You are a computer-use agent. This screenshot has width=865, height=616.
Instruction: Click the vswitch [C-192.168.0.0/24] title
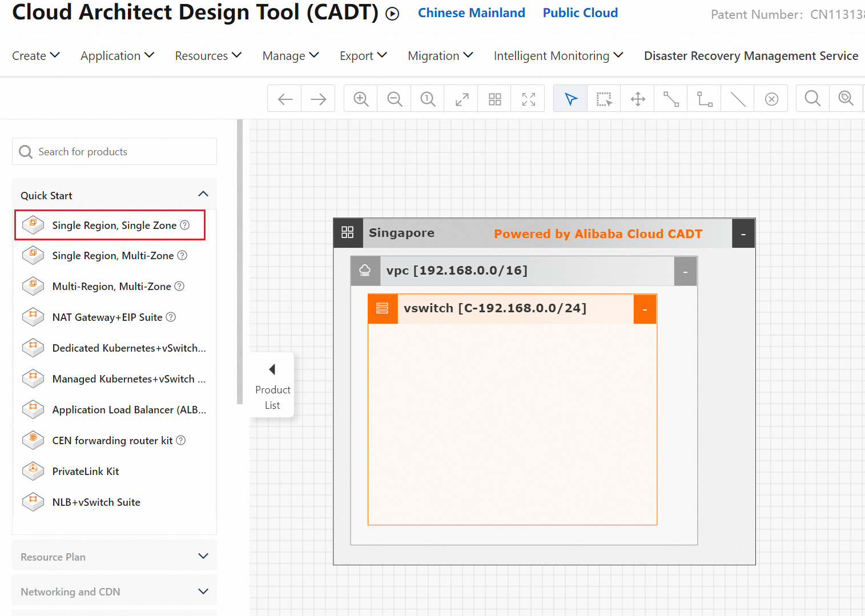coord(495,308)
